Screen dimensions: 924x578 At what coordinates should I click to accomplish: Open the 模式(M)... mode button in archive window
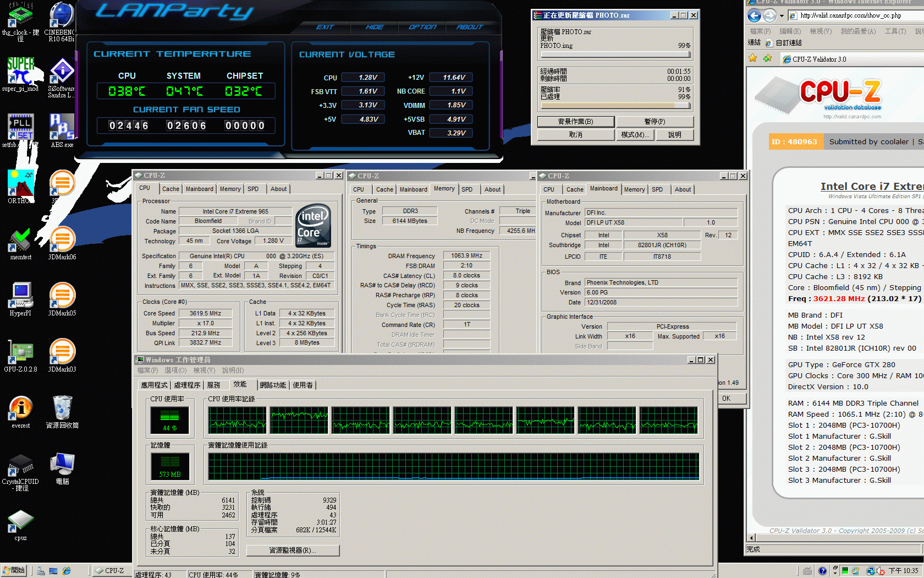coord(635,135)
